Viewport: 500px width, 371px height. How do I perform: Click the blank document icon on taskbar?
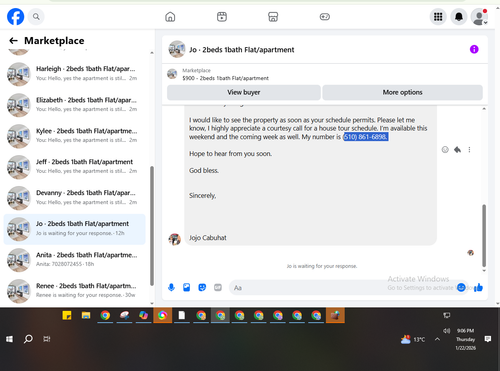(182, 315)
